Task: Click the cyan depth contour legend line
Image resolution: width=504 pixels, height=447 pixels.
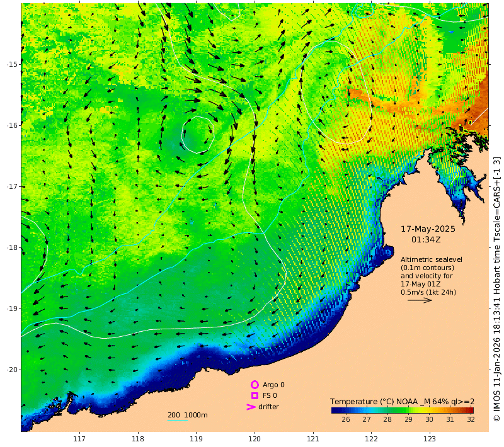Action: click(x=178, y=420)
